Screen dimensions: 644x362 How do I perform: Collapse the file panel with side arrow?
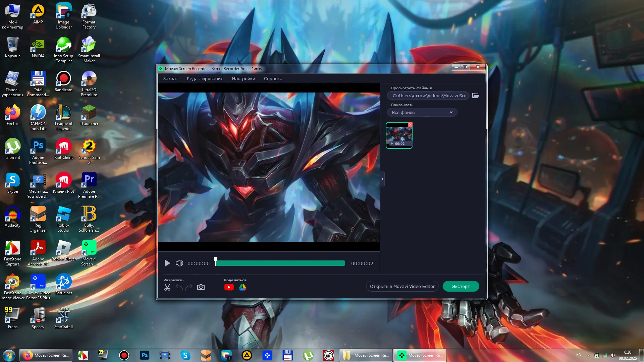pos(382,179)
